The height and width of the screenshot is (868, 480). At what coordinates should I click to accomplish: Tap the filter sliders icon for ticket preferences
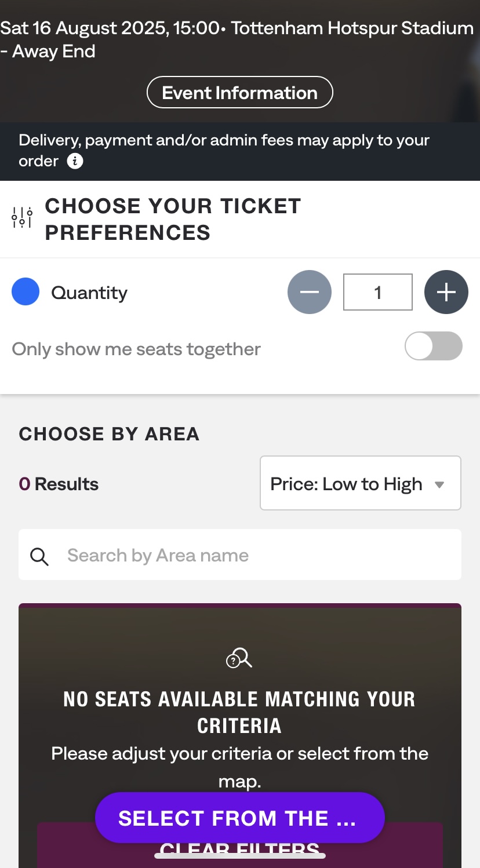[22, 218]
